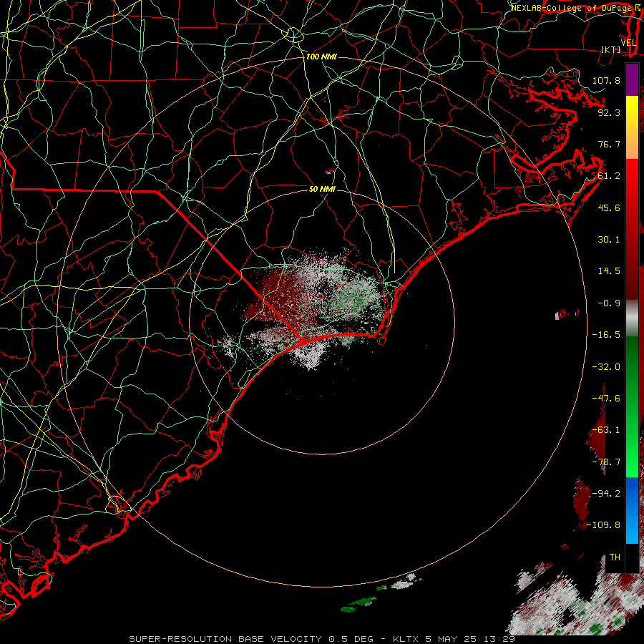The height and width of the screenshot is (644, 644).
Task: Click the -63.1 legend value
Action: click(x=606, y=430)
